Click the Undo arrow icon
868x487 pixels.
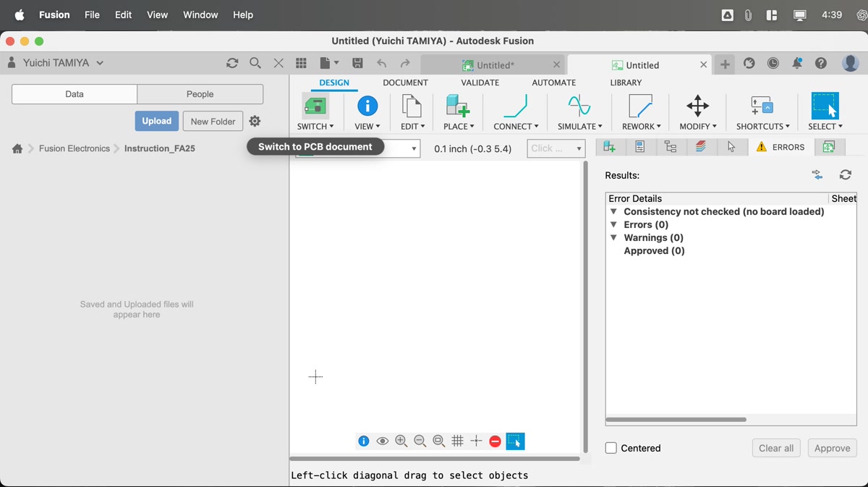(x=382, y=64)
